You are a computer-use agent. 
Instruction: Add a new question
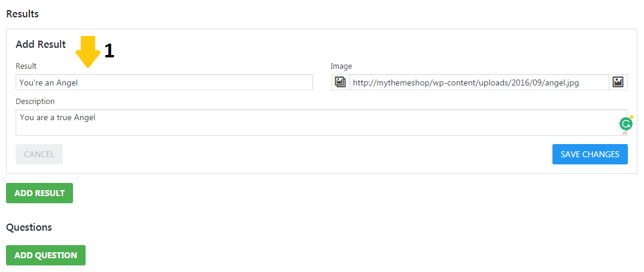45,255
